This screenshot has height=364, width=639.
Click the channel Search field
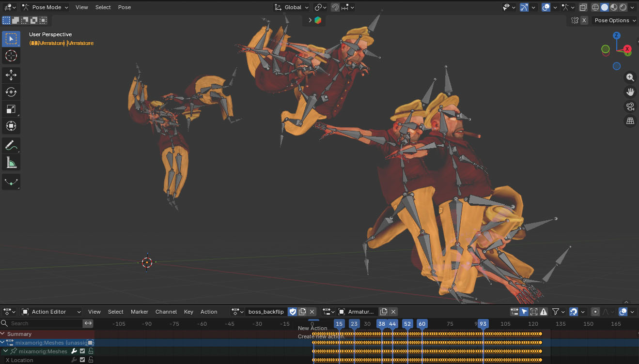(x=42, y=323)
